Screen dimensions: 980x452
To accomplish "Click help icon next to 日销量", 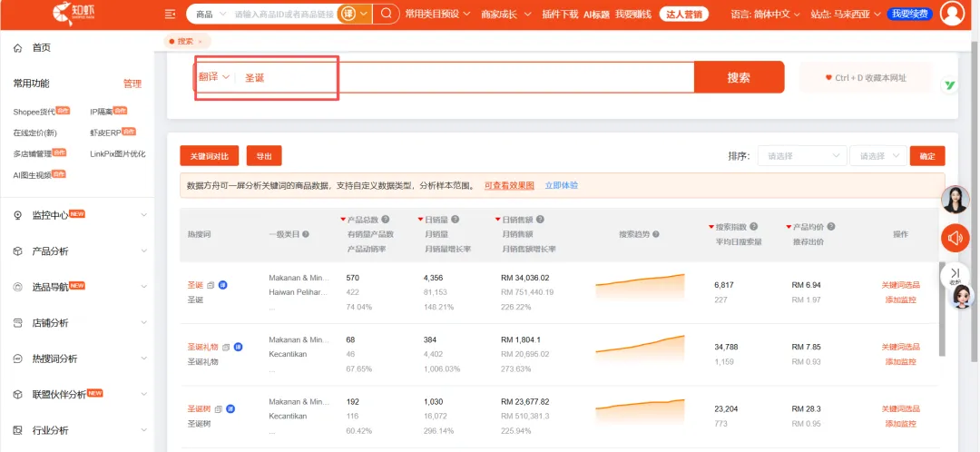I will 455,220.
